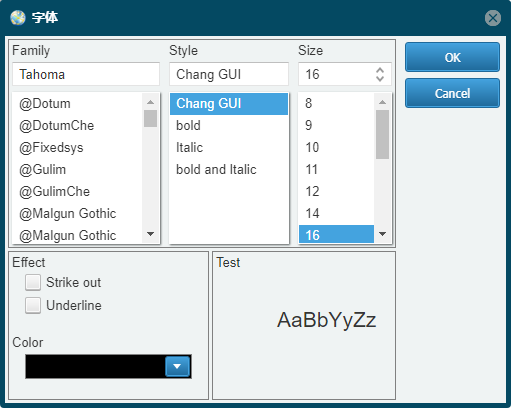Click Family list scroll-up arrow

pos(150,102)
